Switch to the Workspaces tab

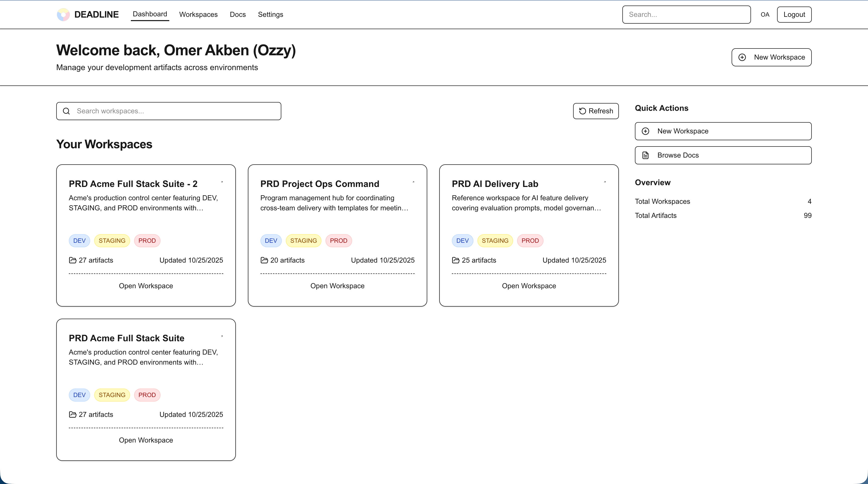tap(198, 14)
